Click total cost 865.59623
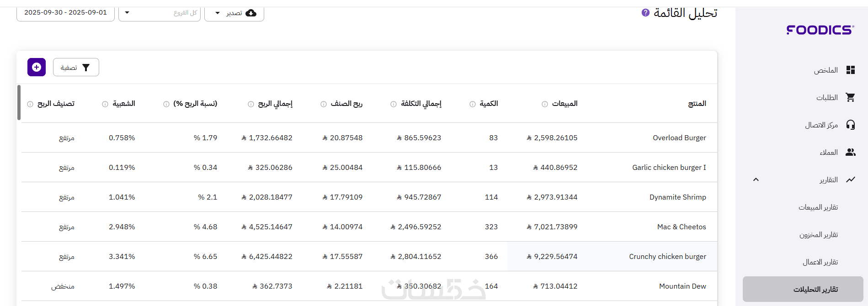Image resolution: width=868 pixels, height=306 pixels. pyautogui.click(x=419, y=137)
